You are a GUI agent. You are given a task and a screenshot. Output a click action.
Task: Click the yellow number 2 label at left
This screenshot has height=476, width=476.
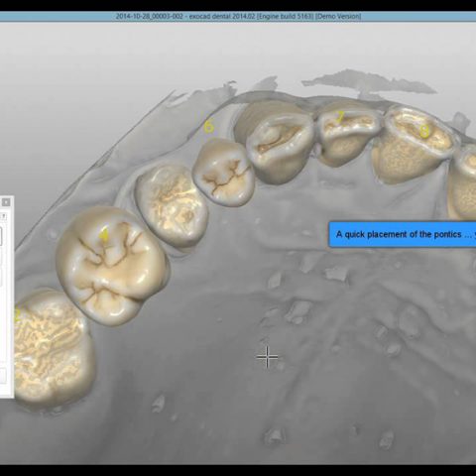coord(17,315)
